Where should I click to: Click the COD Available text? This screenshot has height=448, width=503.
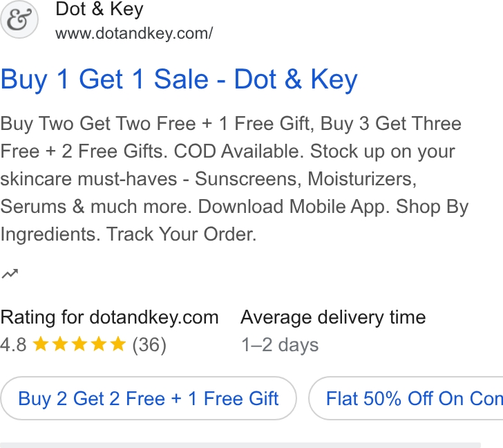238,151
